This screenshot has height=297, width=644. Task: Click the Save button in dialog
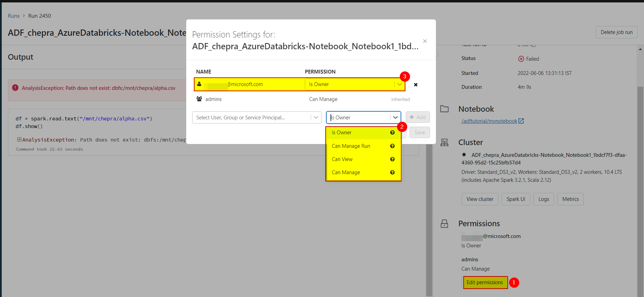coord(420,133)
